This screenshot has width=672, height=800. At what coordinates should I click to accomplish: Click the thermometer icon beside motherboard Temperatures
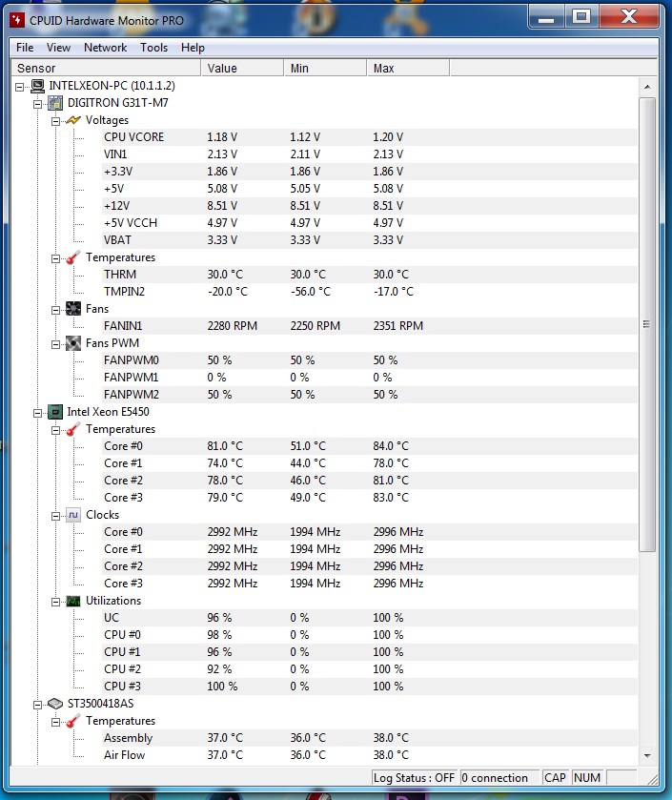(x=73, y=257)
